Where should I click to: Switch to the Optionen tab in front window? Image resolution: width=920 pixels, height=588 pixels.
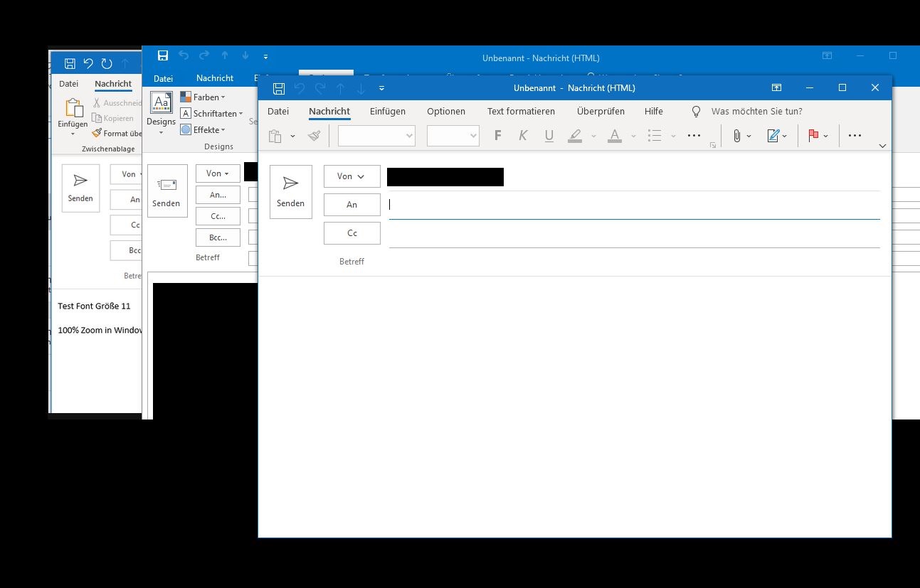click(x=446, y=112)
